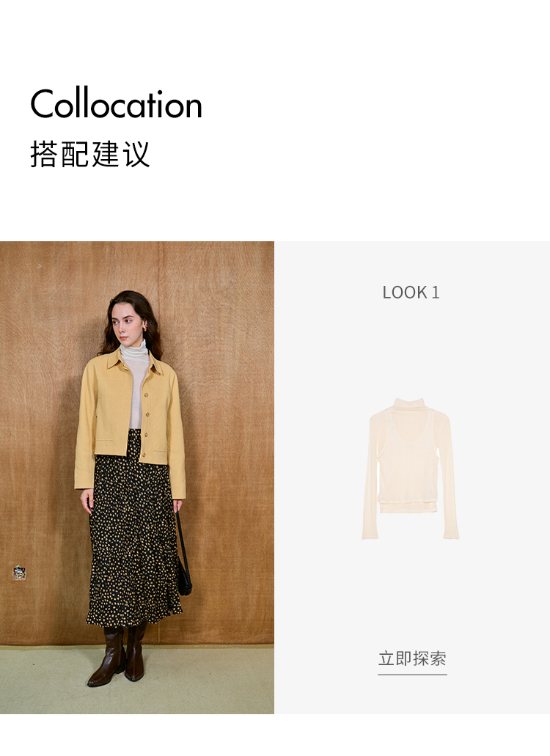Screen dimensions: 550x756
Task: Select the LOOK 1 label
Action: [411, 292]
